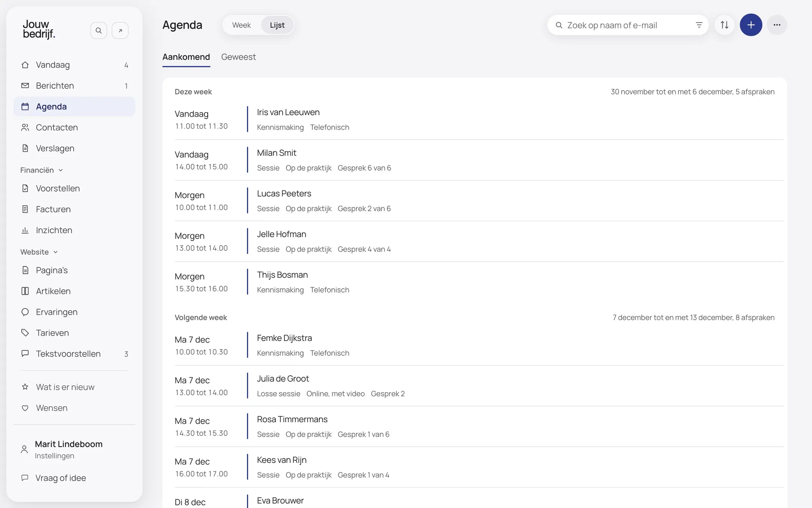Screen dimensions: 812x508
Task: Click the Berichten envelope icon
Action: coord(25,85)
